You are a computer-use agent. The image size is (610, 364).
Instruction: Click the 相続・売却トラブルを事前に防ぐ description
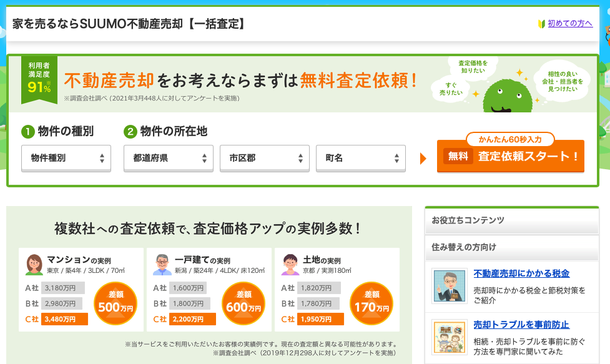[529, 347]
